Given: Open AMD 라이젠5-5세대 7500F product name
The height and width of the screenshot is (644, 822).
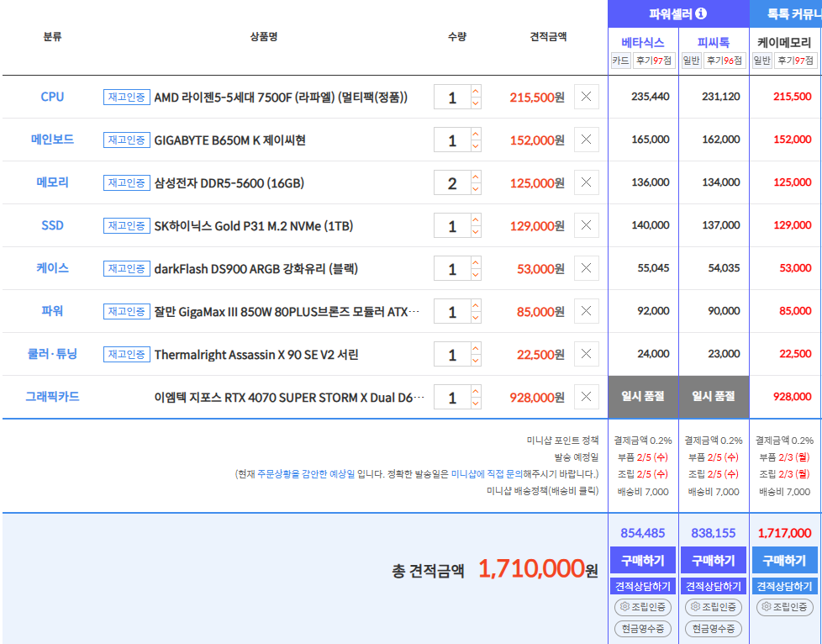Looking at the screenshot, I should pos(281,97).
